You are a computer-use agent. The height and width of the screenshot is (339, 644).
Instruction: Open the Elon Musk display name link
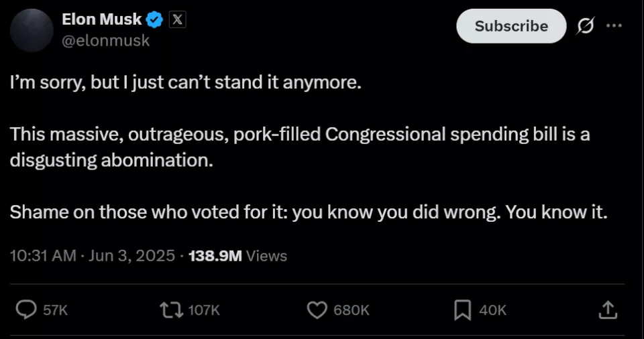[101, 19]
